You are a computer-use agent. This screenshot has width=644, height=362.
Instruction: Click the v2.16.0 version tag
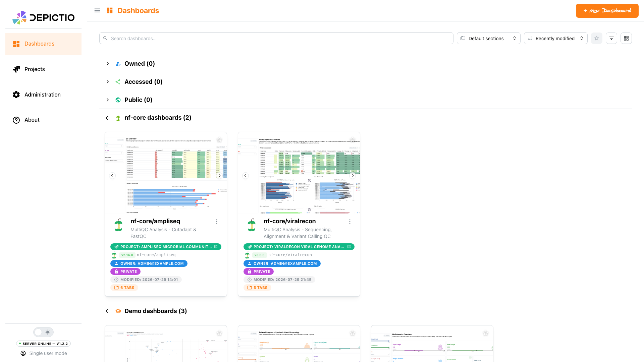pyautogui.click(x=127, y=255)
